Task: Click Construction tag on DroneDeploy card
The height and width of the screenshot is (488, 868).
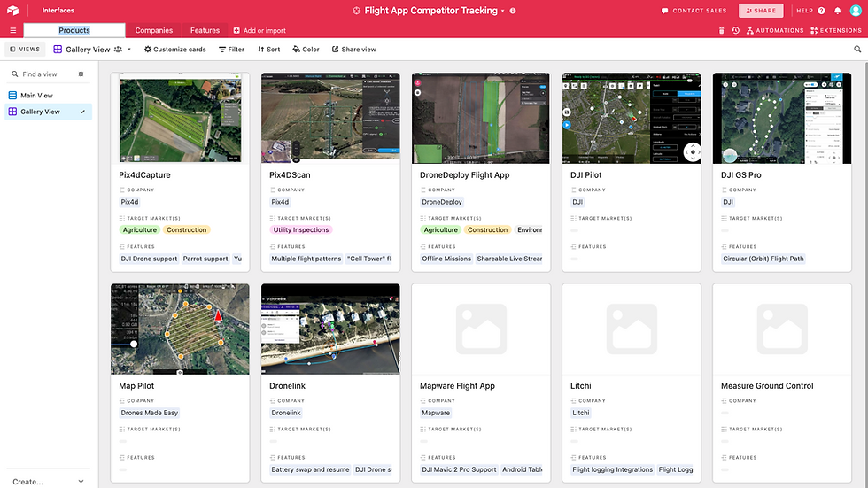Action: click(487, 229)
